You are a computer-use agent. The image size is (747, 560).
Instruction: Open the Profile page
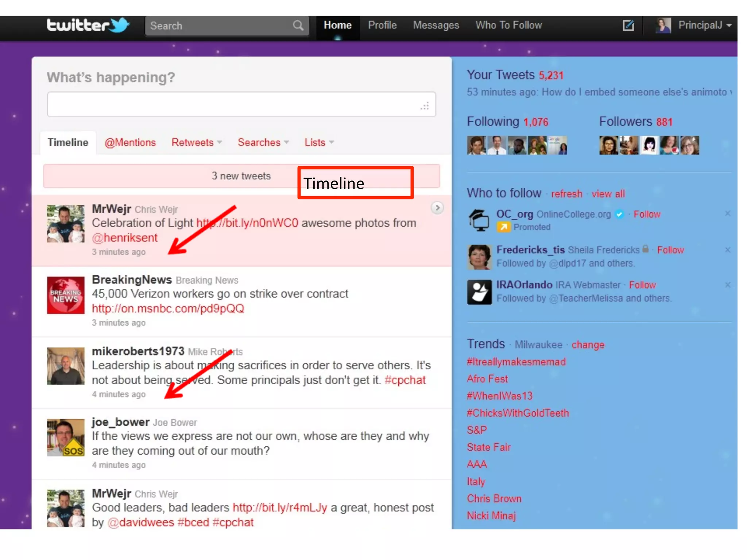[x=382, y=25]
